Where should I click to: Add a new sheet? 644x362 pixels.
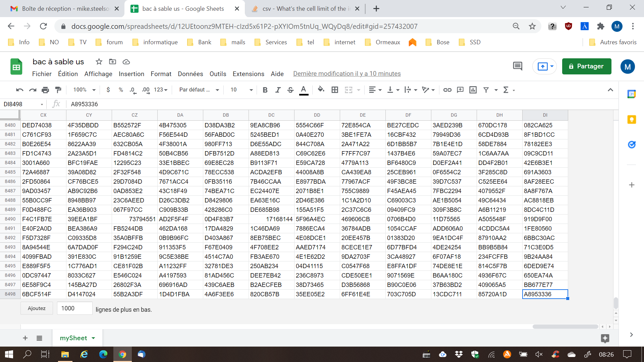pos(25,338)
